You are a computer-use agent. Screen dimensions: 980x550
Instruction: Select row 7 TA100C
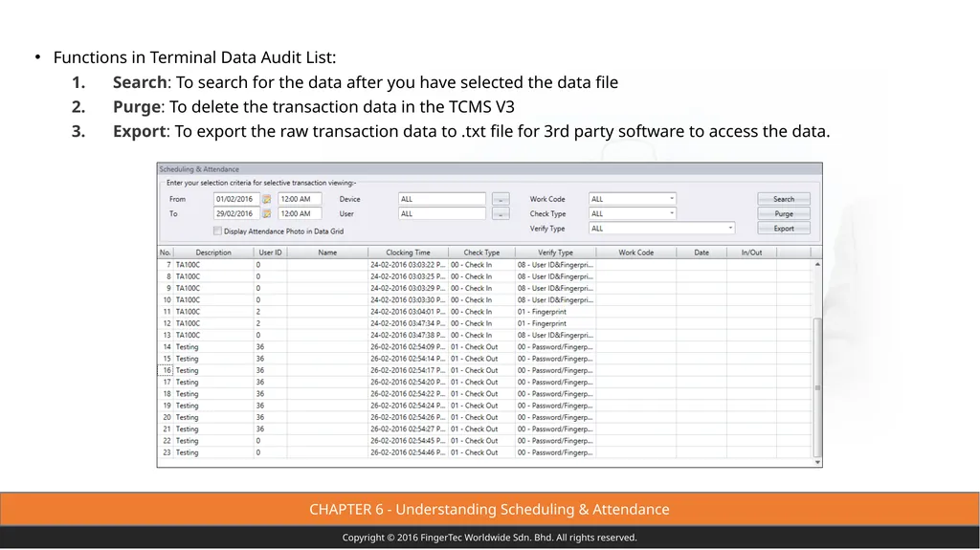[484, 265]
